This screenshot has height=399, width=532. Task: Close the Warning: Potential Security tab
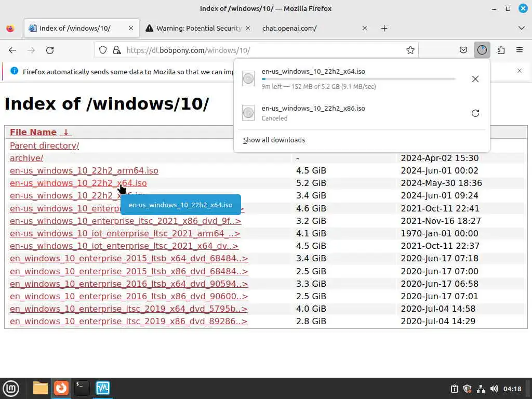(248, 28)
